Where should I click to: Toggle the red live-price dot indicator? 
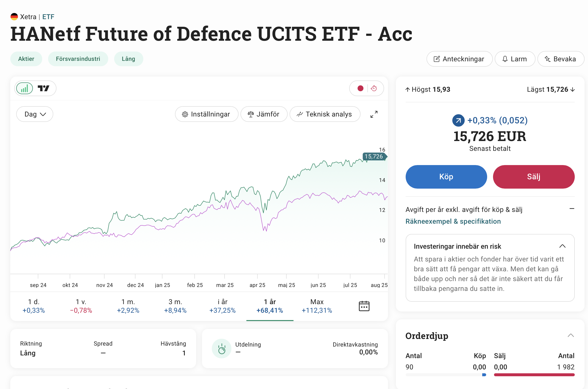[x=360, y=89]
